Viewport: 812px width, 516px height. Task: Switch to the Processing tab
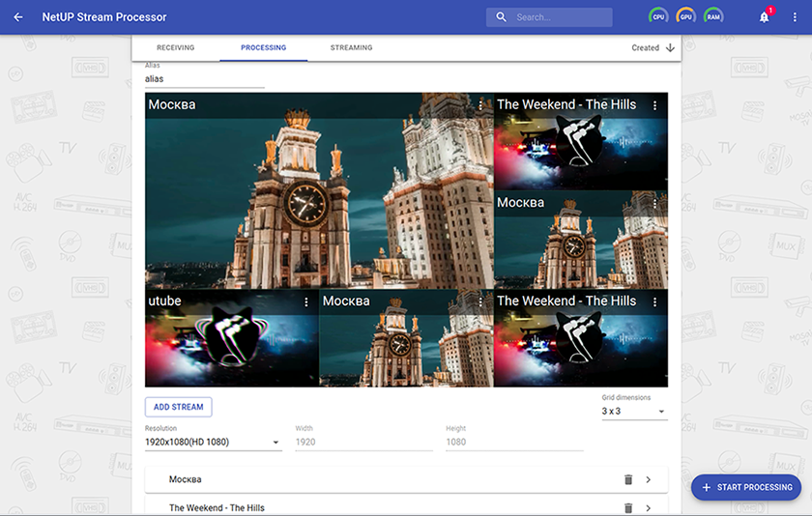click(263, 47)
